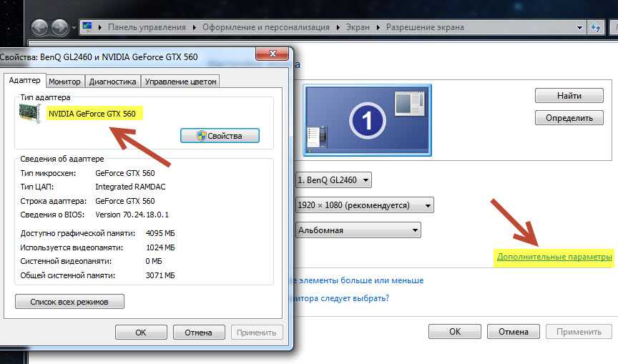Click the 'Свойства' adapter button
Viewport: 618px width, 364px height.
click(x=220, y=136)
